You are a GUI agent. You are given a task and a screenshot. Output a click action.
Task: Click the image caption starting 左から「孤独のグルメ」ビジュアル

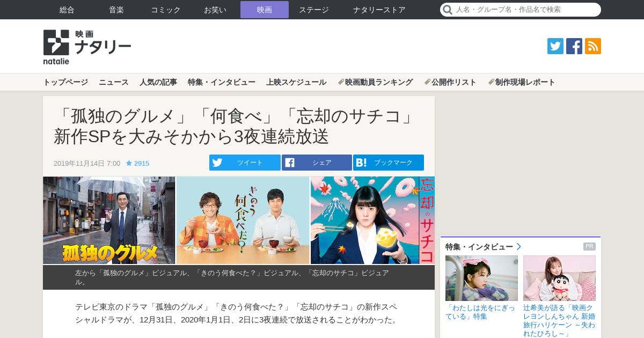click(x=232, y=277)
